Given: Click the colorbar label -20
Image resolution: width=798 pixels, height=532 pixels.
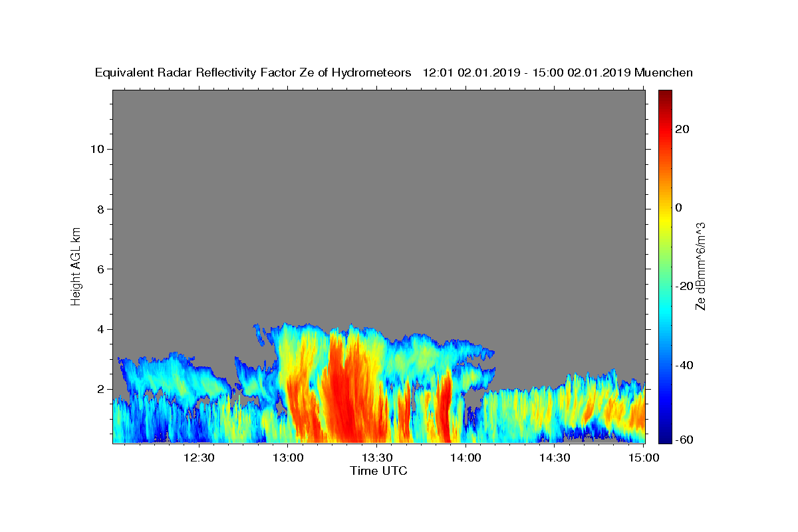Looking at the screenshot, I should click(x=684, y=286).
